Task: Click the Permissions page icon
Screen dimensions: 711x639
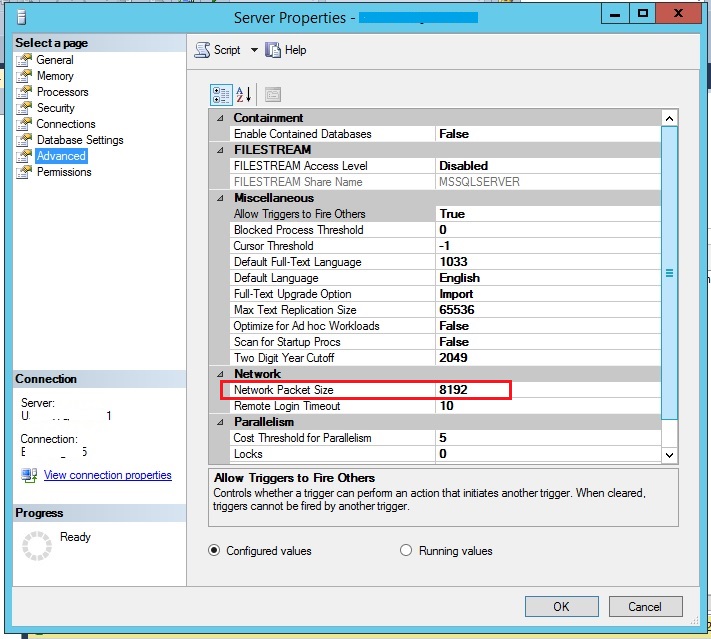Action: click(24, 172)
